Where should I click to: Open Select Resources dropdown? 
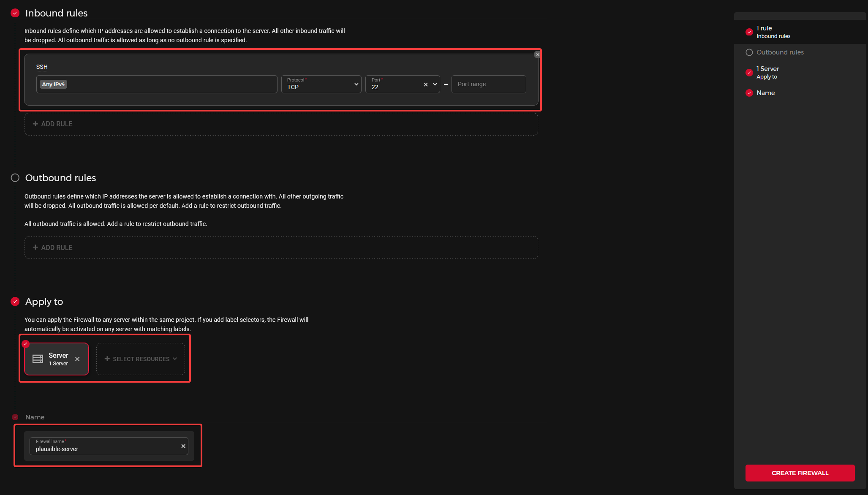141,359
